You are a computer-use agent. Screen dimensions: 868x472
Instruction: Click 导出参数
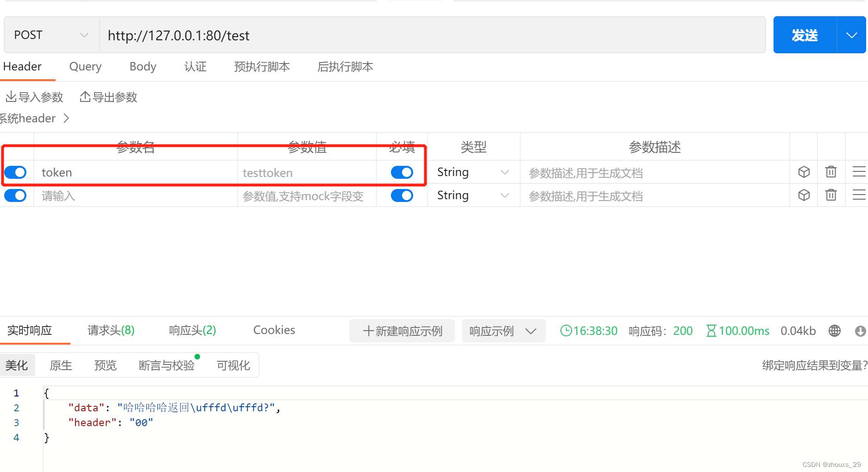point(108,97)
